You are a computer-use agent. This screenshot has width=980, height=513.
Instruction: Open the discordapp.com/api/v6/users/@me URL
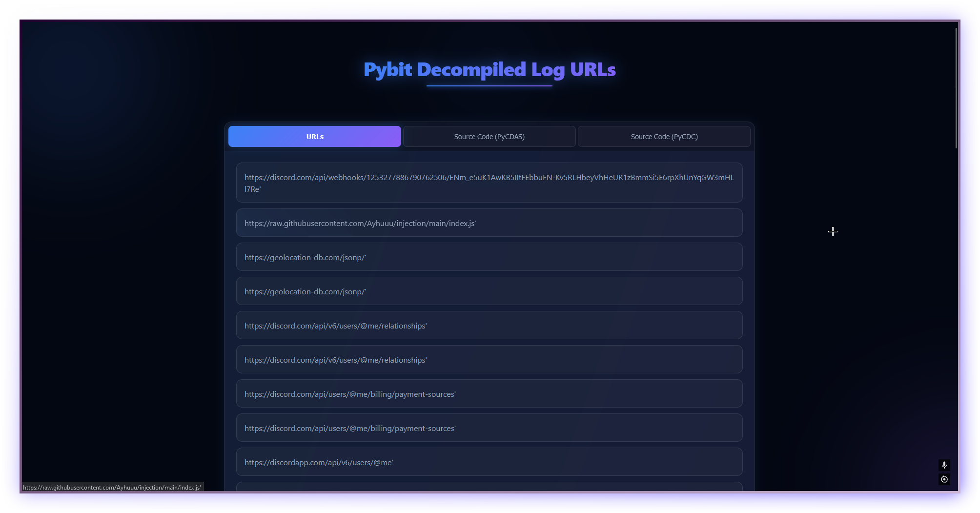(x=490, y=462)
